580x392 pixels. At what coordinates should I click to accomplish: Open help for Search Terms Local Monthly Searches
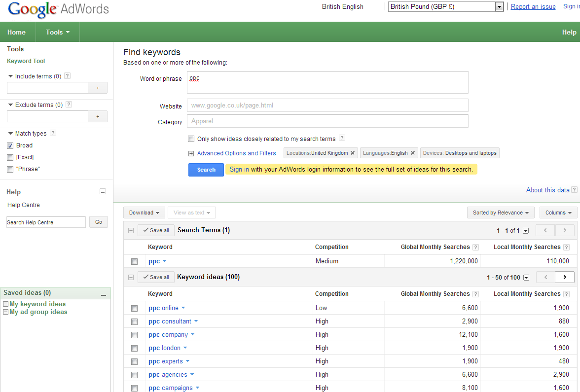(x=566, y=247)
